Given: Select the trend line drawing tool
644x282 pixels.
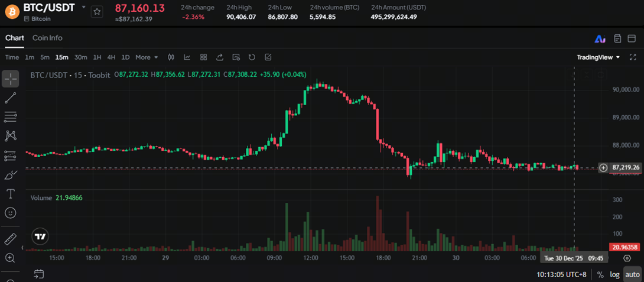Looking at the screenshot, I should [x=10, y=98].
